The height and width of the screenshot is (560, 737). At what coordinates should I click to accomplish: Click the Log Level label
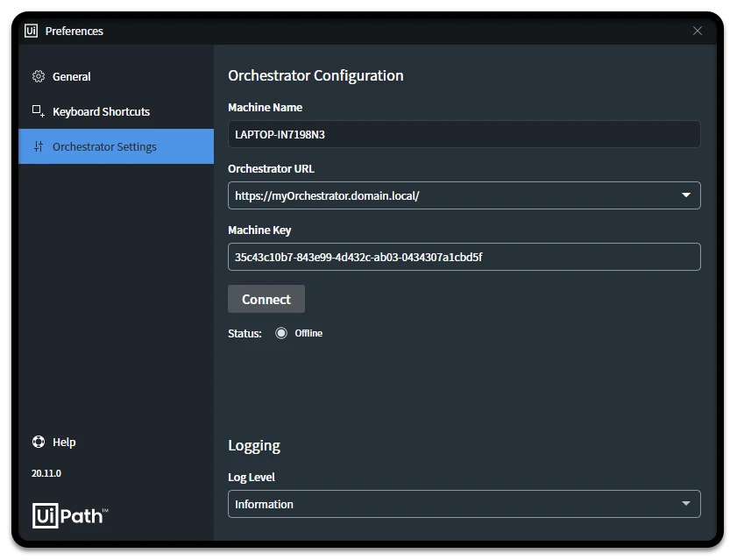(252, 478)
